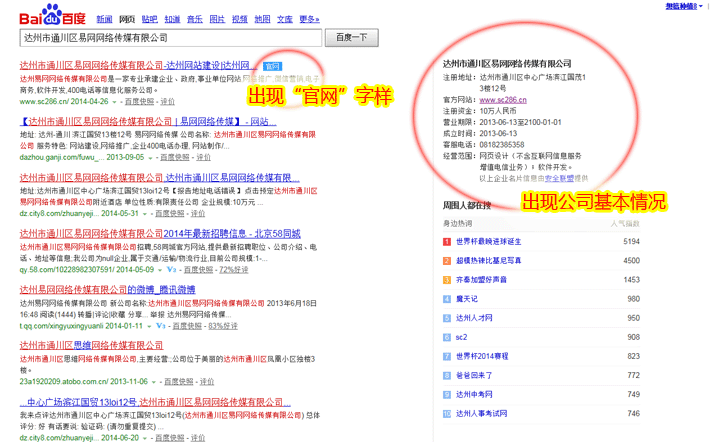Viewport: 710px width, 442px height.
Task: Click the search input field
Action: (170, 37)
